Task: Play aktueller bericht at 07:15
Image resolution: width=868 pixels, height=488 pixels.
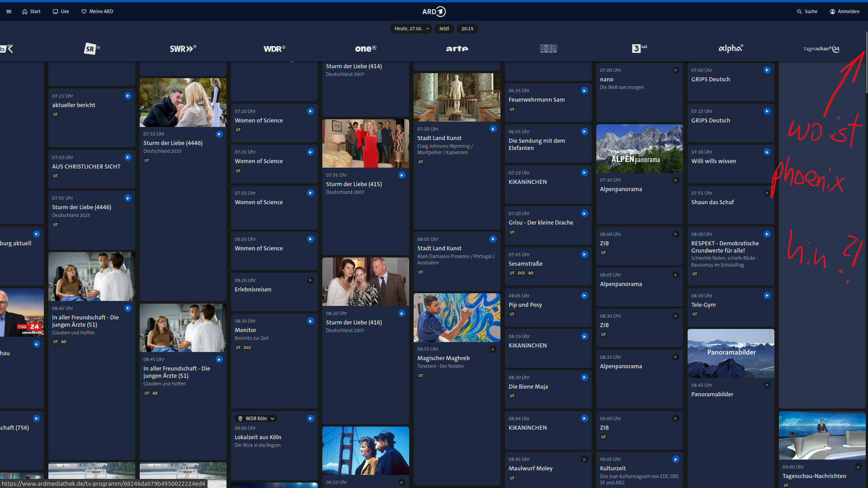Action: 128,96
